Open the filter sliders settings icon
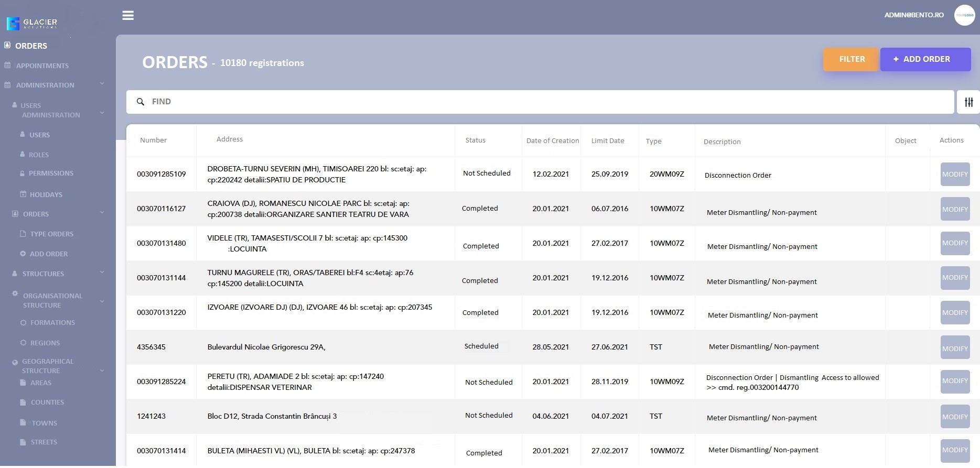The height and width of the screenshot is (468, 980). [x=968, y=102]
